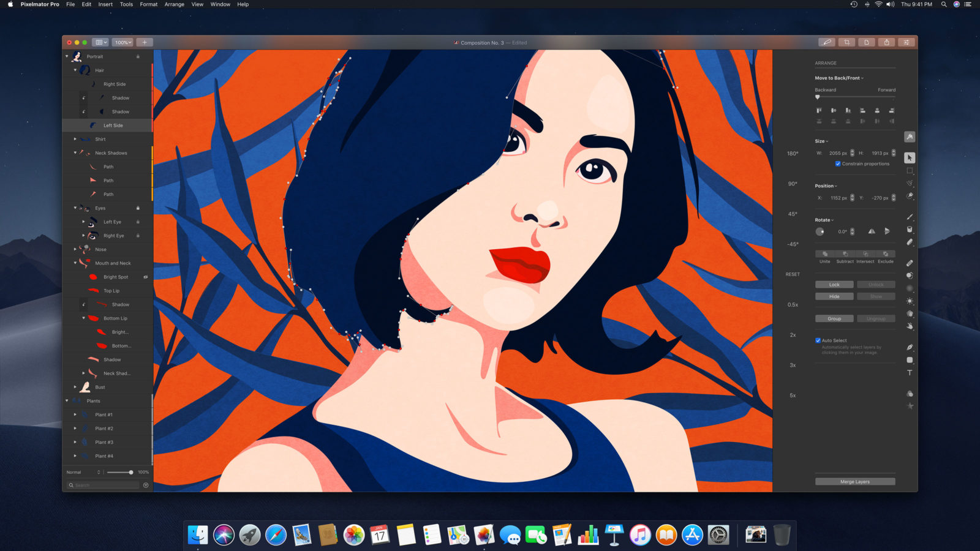Open the Share button in the title bar
The width and height of the screenshot is (980, 551).
pyautogui.click(x=888, y=42)
